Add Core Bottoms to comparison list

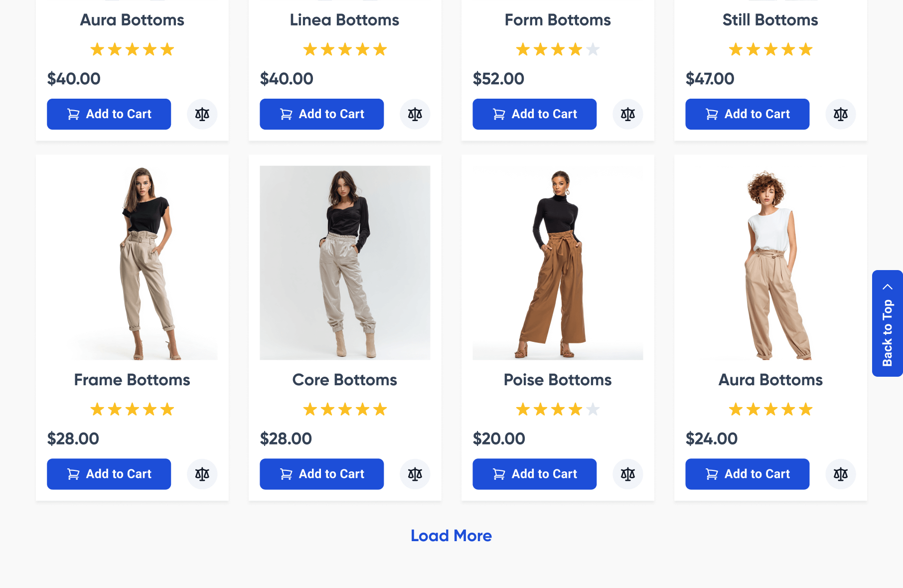coord(415,474)
